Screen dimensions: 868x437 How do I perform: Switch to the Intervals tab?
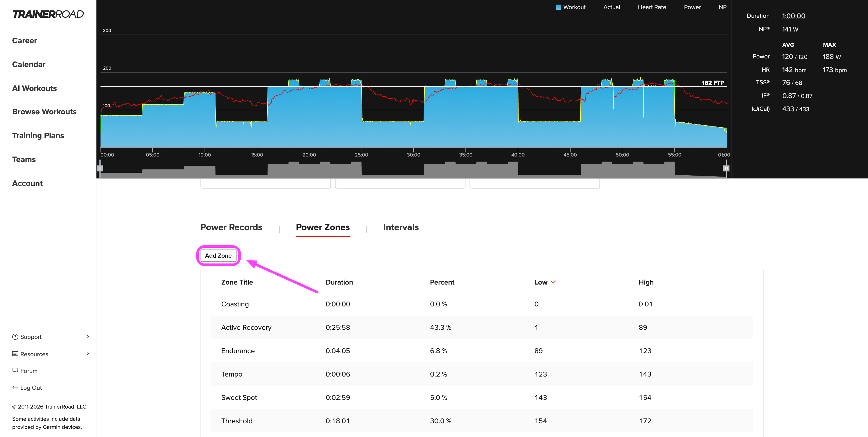401,227
